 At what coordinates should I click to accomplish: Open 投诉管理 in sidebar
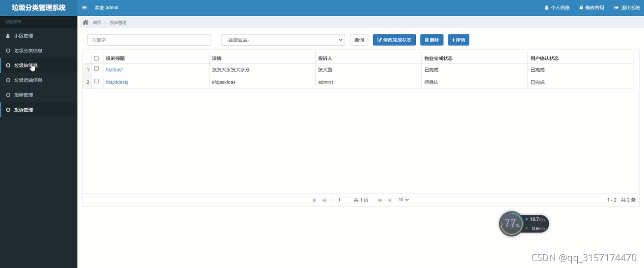coord(39,110)
